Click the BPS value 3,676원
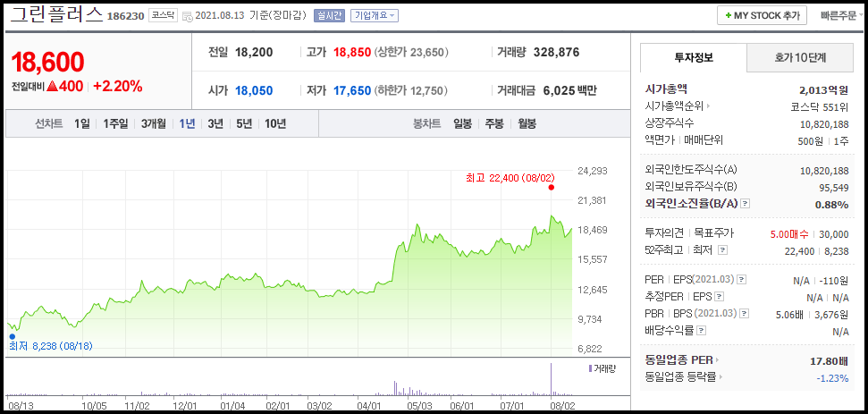Viewport: 868px width, 414px height. coord(831,315)
